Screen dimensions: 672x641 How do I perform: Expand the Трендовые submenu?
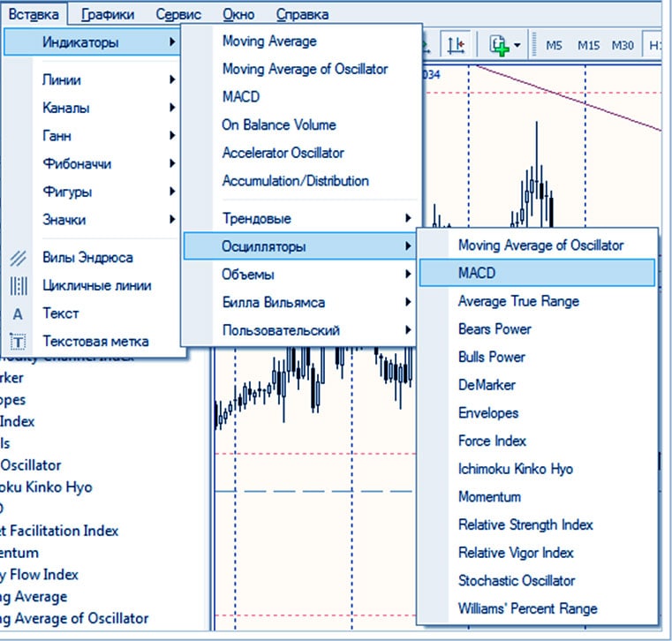click(300, 218)
